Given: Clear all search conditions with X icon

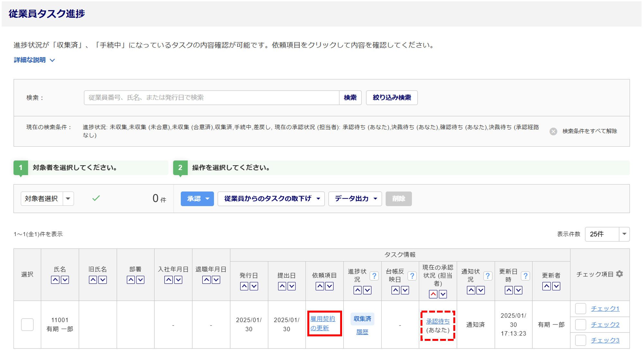Looking at the screenshot, I should pyautogui.click(x=553, y=131).
